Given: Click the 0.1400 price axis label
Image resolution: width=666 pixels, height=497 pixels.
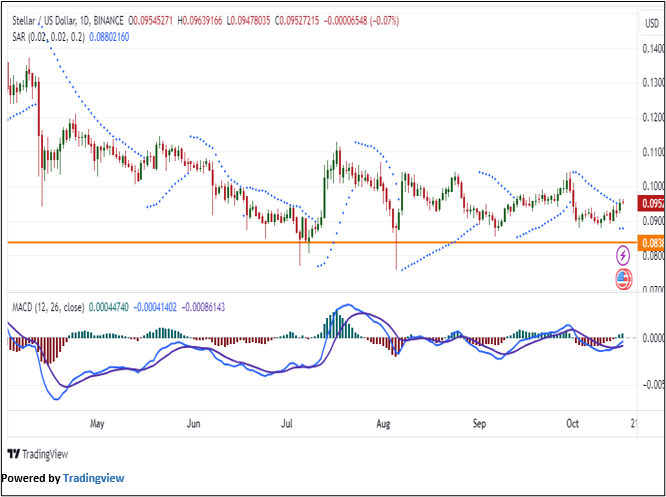Looking at the screenshot, I should 653,48.
